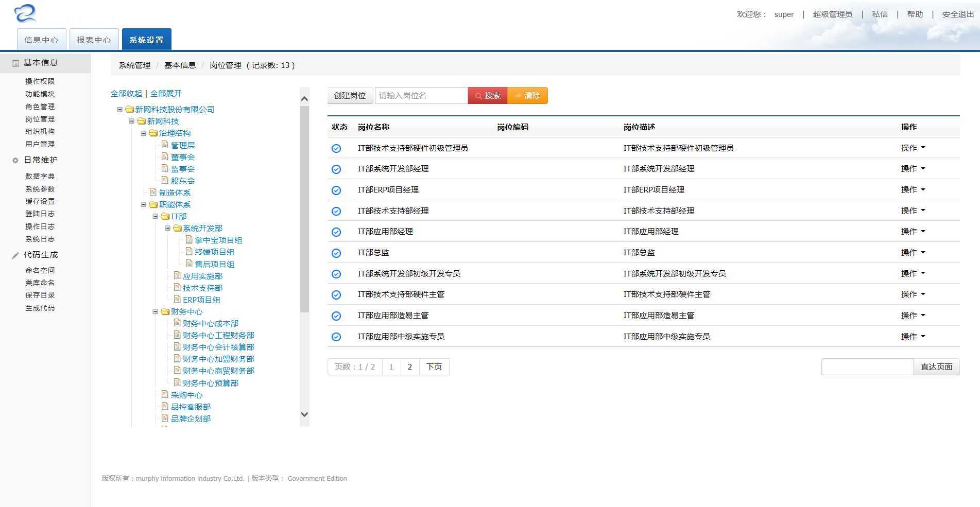Select 品牌企划部 in the tree
Screen dimensions: 980x507
(191, 418)
